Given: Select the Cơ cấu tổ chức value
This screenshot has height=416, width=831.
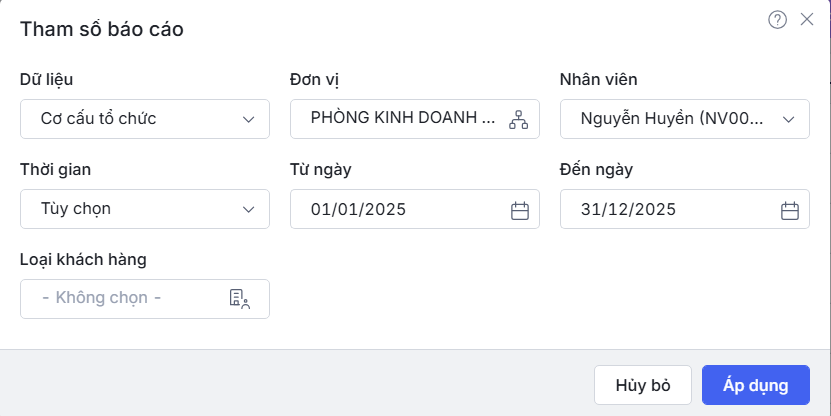Looking at the screenshot, I should (98, 119).
